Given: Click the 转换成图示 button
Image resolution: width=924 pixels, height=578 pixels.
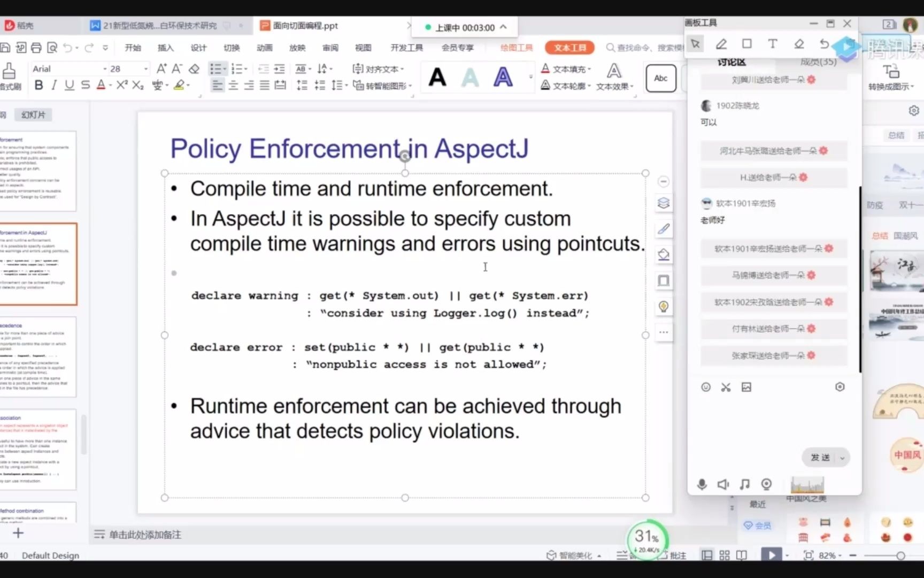Looking at the screenshot, I should [x=891, y=78].
